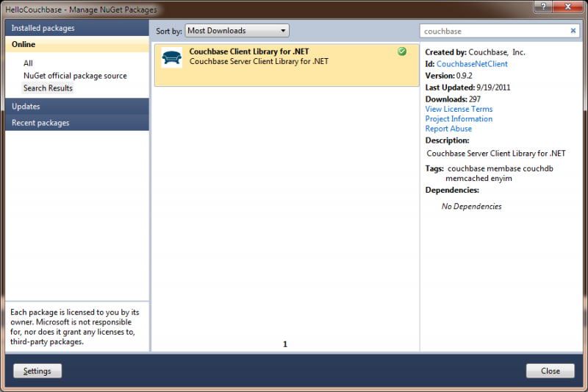Open the Recent packages section
The image size is (588, 392).
77,123
